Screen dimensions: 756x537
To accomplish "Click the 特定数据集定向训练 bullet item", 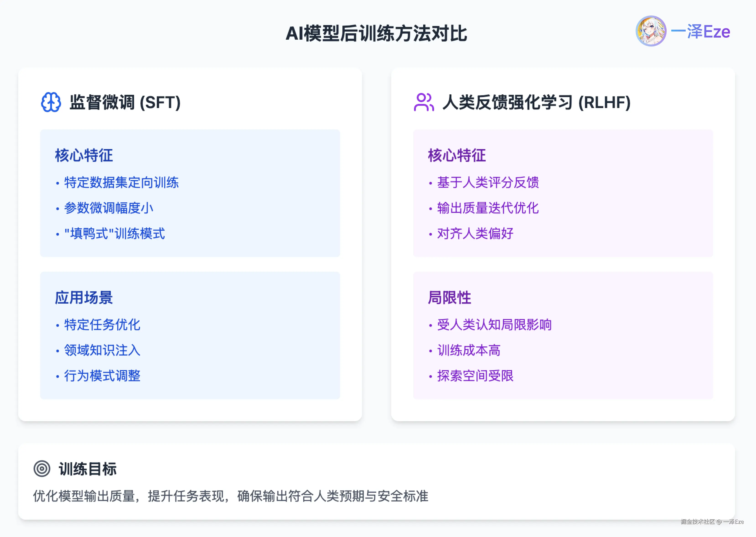I will coord(121,183).
